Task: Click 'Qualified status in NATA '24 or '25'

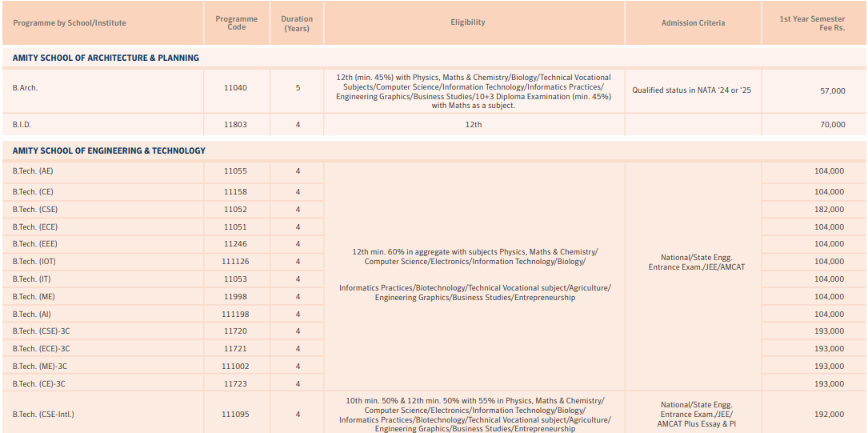Action: point(692,90)
